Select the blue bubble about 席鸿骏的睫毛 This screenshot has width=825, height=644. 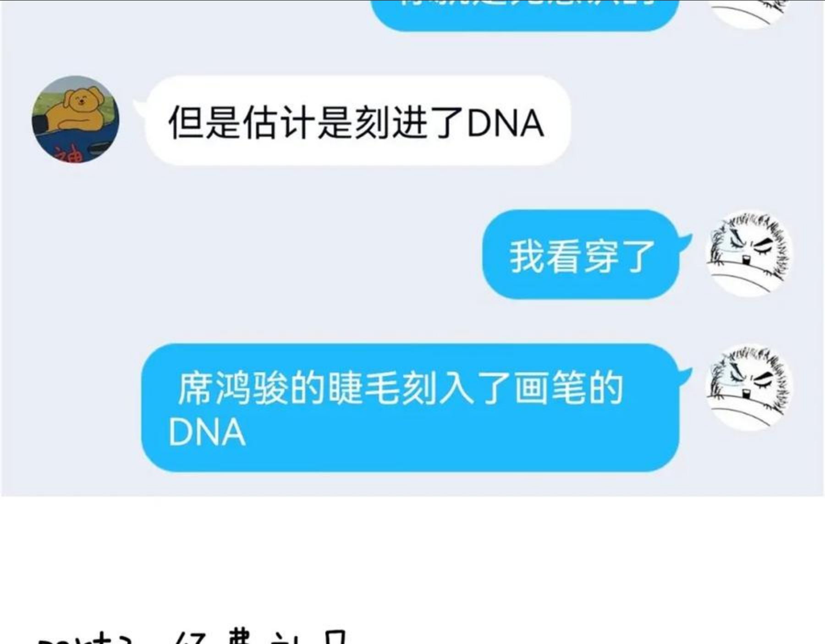coord(411,408)
